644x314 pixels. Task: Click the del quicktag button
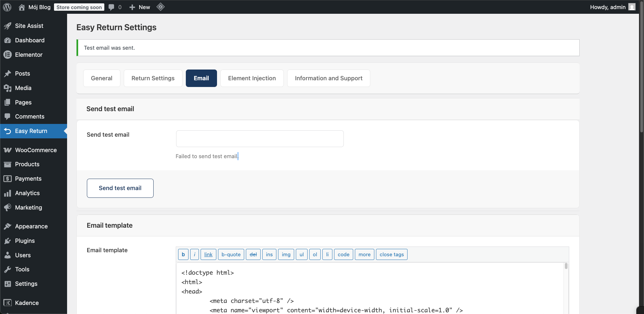click(x=253, y=255)
